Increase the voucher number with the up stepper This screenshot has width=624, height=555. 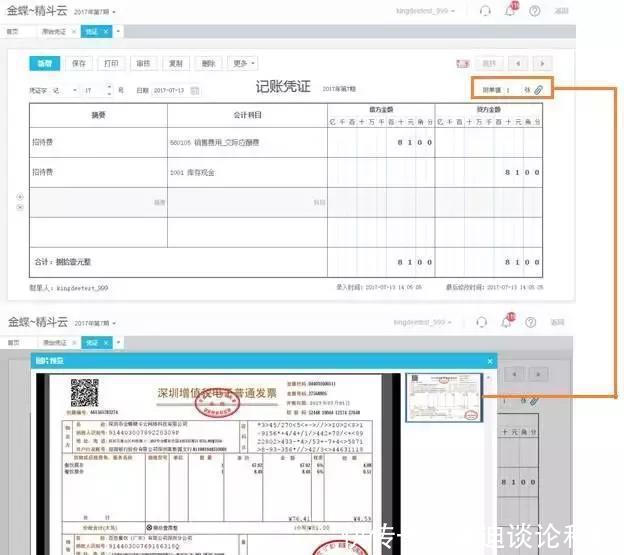[x=109, y=87]
